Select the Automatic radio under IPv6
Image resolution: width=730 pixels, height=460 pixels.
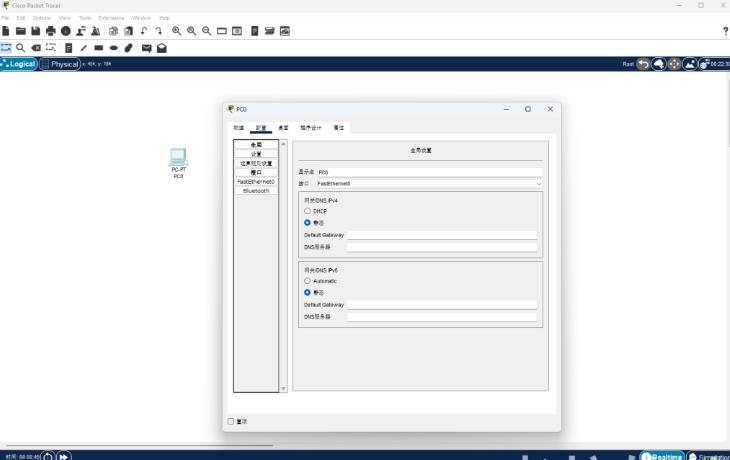(307, 281)
